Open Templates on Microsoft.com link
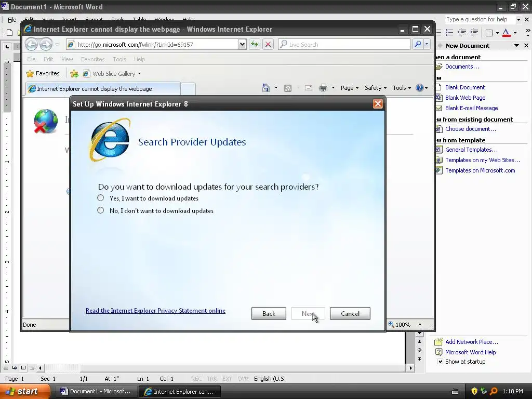Viewport: 532px width, 399px height. (480, 170)
